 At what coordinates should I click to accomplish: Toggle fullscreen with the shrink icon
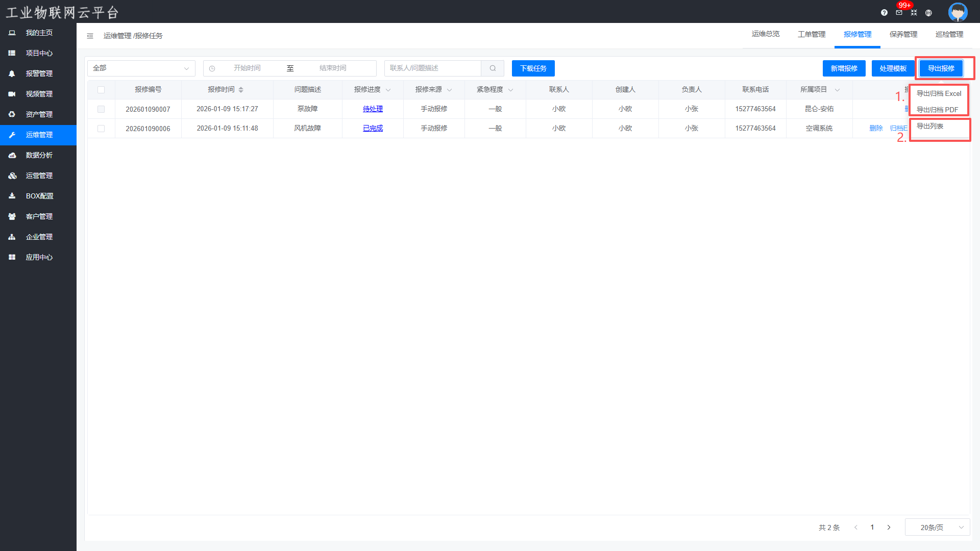(914, 13)
